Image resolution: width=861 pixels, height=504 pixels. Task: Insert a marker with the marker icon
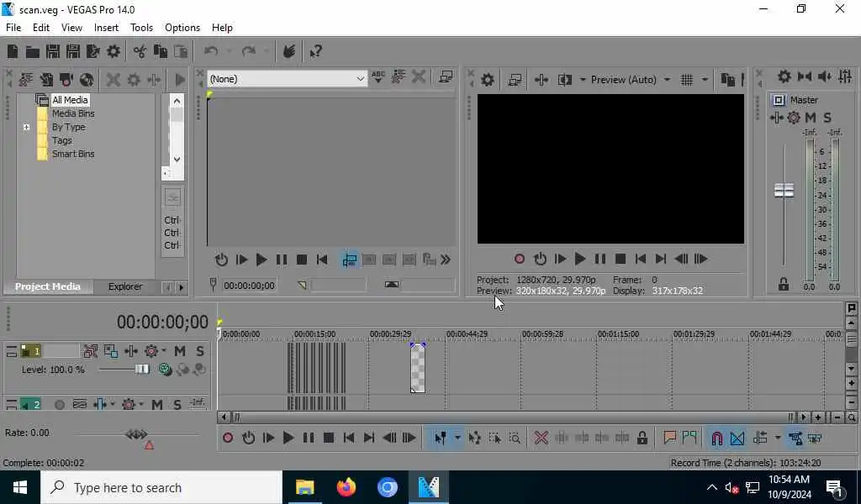[x=669, y=438]
